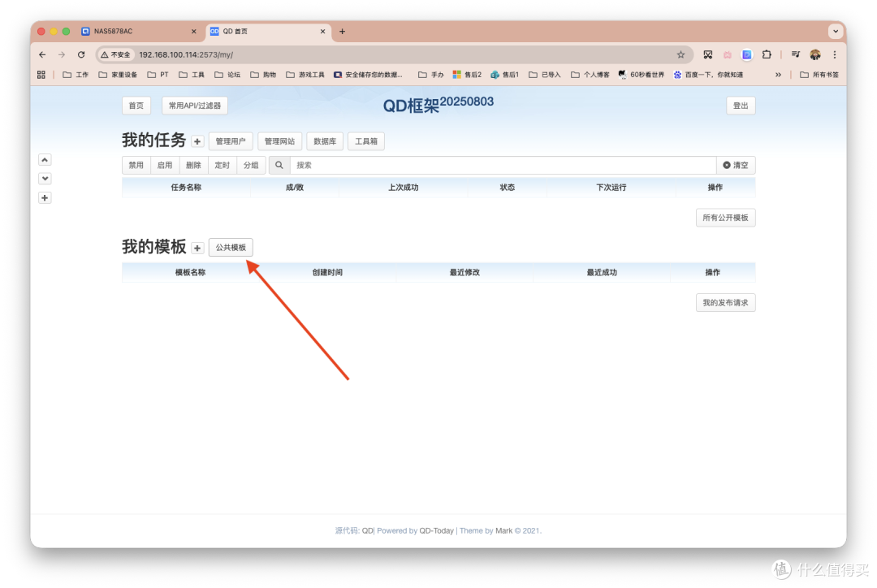Click the not secure warning badge
Viewport: 877px width, 588px height.
(x=115, y=55)
